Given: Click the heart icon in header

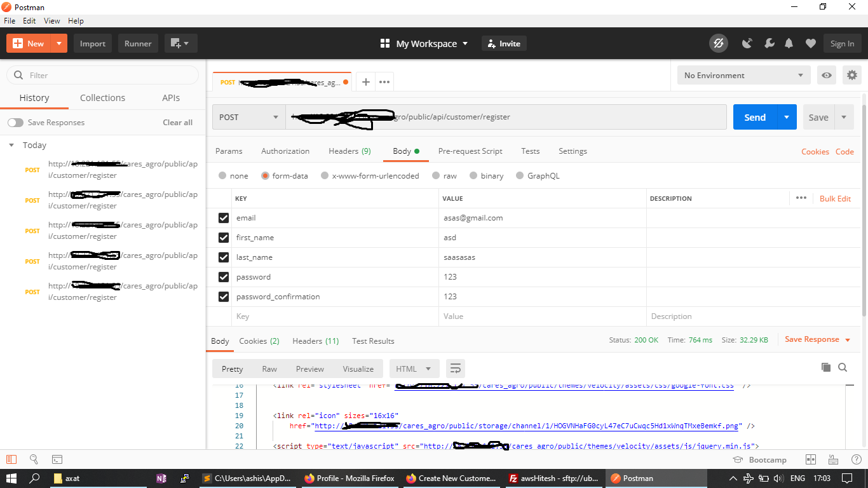Looking at the screenshot, I should pos(810,43).
